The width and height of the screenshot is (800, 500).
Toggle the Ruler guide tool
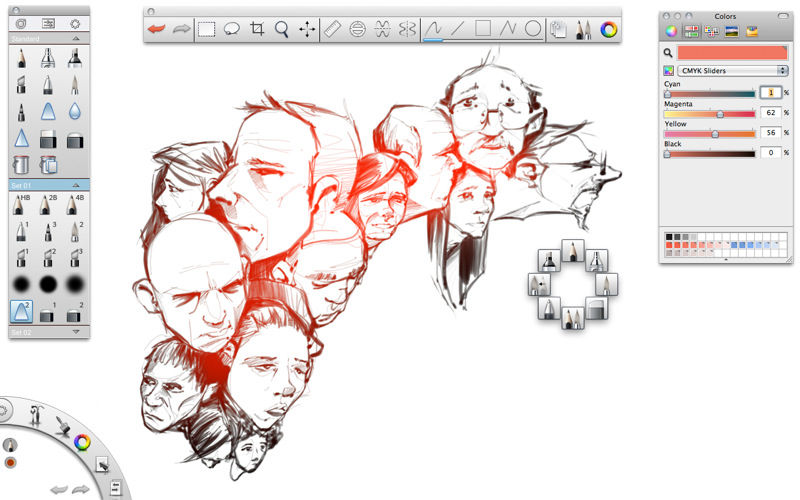click(x=332, y=29)
